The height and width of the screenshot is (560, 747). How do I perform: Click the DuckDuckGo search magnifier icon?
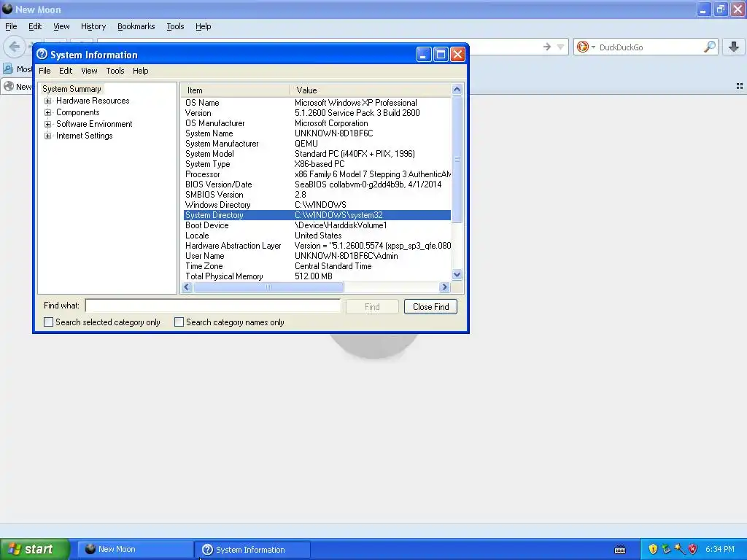709,47
